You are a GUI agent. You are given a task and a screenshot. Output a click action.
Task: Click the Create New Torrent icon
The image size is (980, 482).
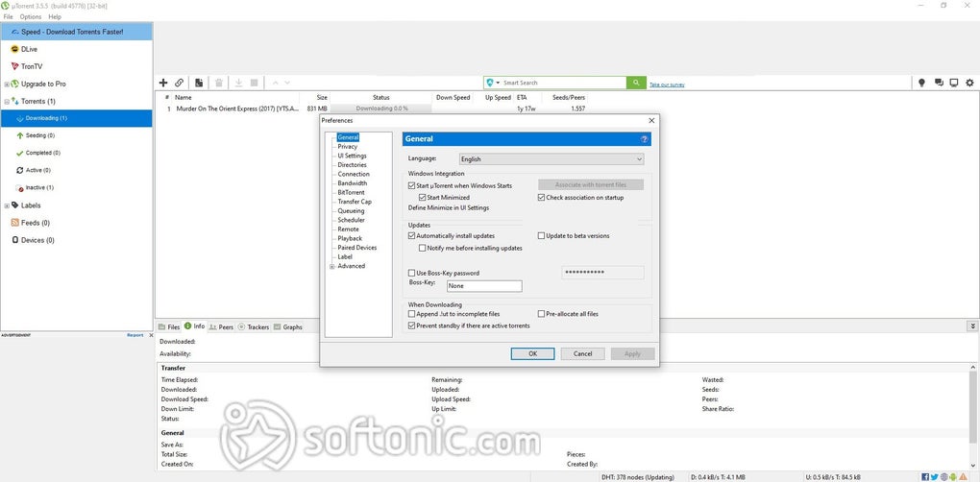199,83
